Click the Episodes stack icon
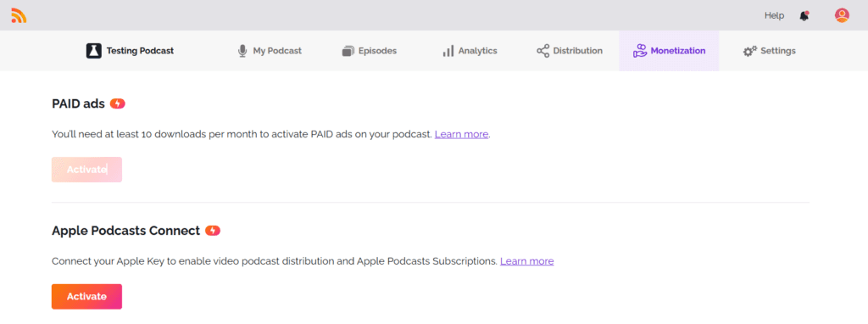 pos(348,51)
